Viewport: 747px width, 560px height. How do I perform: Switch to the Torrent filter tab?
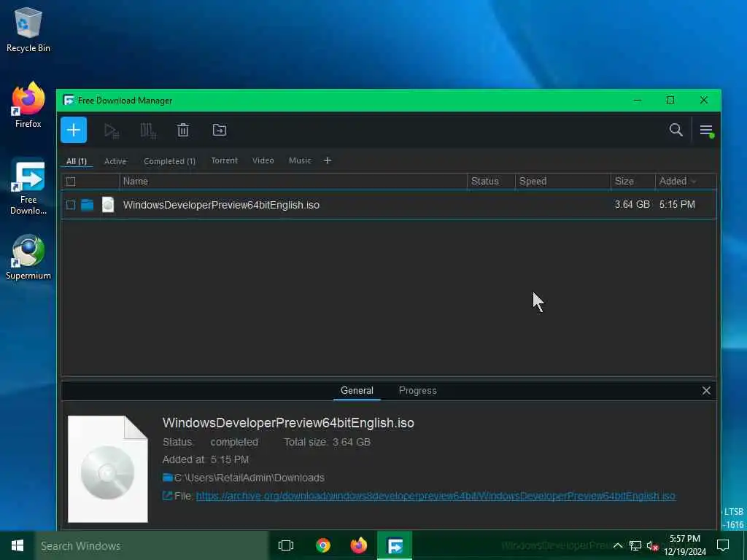(225, 160)
